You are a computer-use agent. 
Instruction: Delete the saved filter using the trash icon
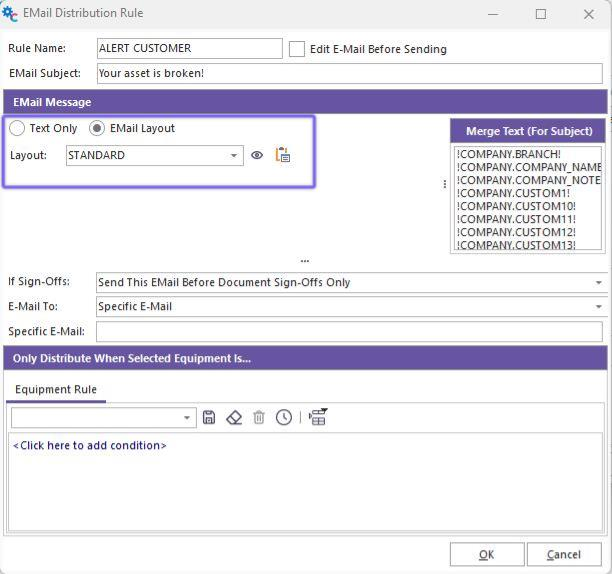coord(259,417)
